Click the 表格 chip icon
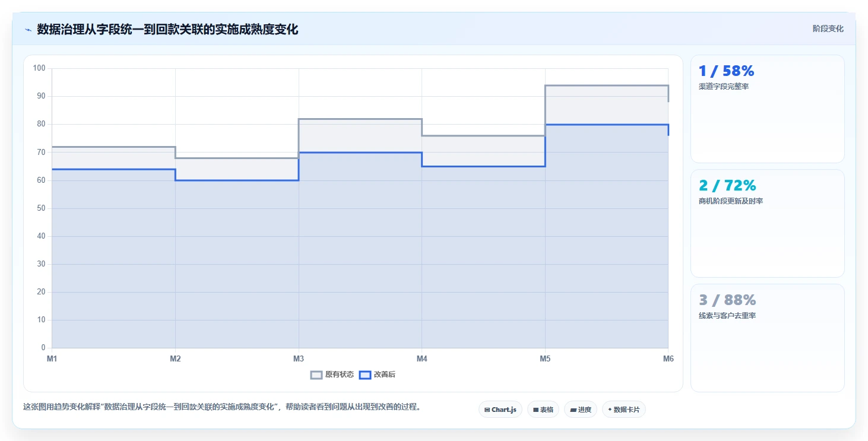This screenshot has width=868, height=441. pos(536,410)
